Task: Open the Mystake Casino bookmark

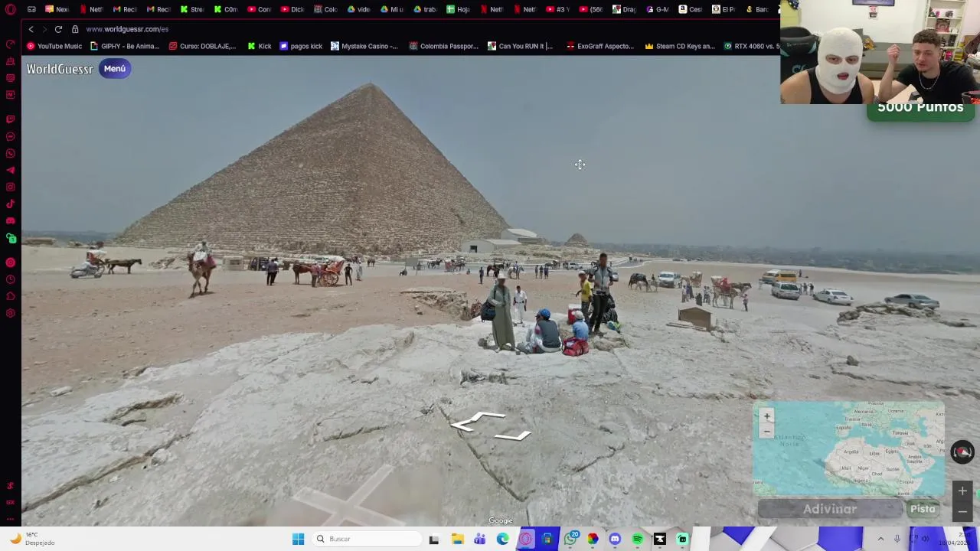Action: 364,46
